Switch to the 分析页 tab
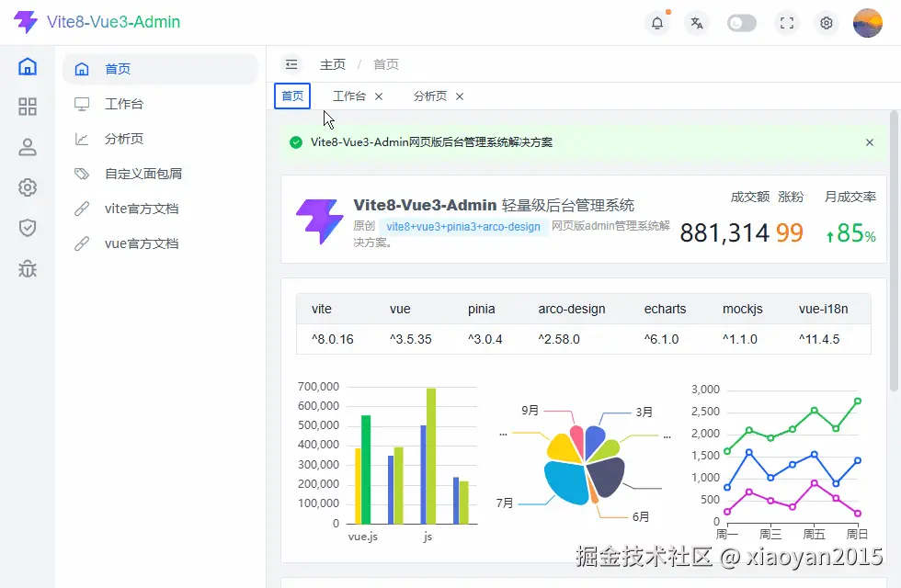This screenshot has height=588, width=901. pos(430,96)
